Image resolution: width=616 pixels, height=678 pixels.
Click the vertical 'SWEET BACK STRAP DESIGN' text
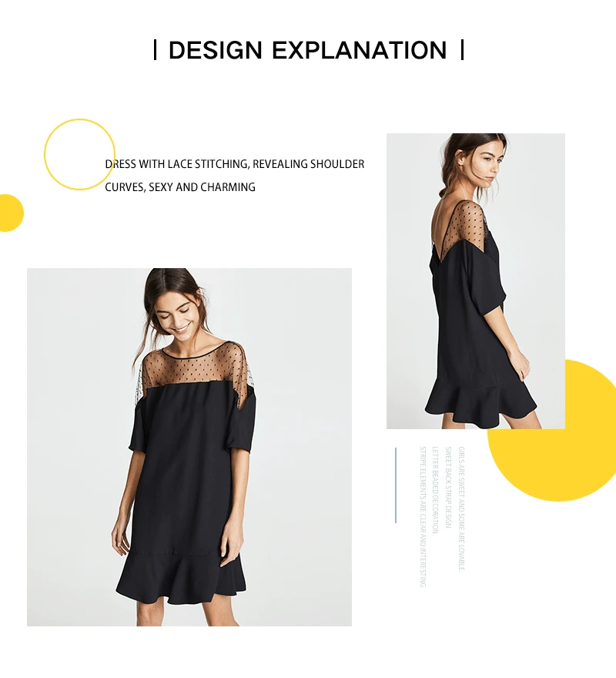pos(448,487)
